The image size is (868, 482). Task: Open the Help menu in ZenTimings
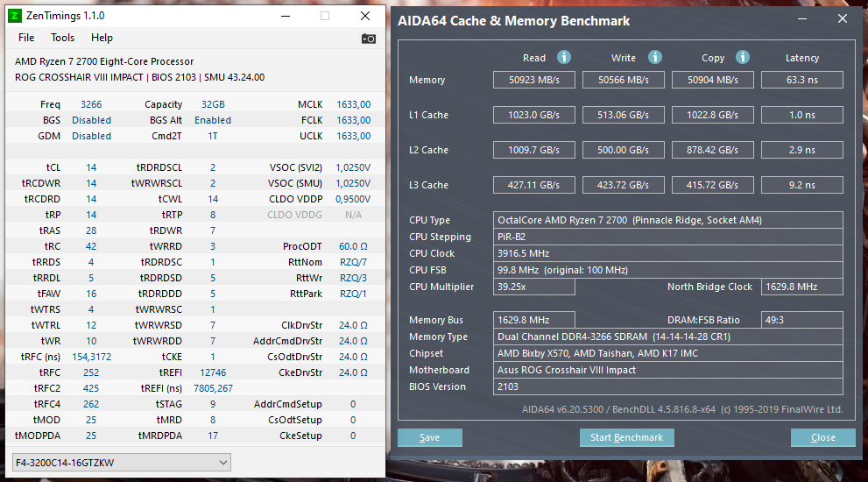(x=102, y=38)
